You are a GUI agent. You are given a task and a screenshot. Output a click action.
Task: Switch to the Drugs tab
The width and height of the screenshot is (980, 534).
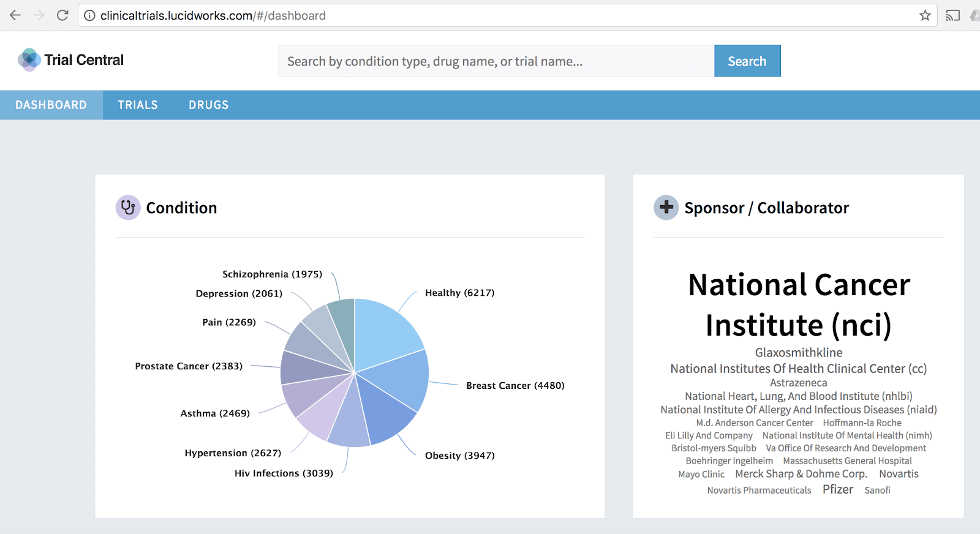(209, 105)
